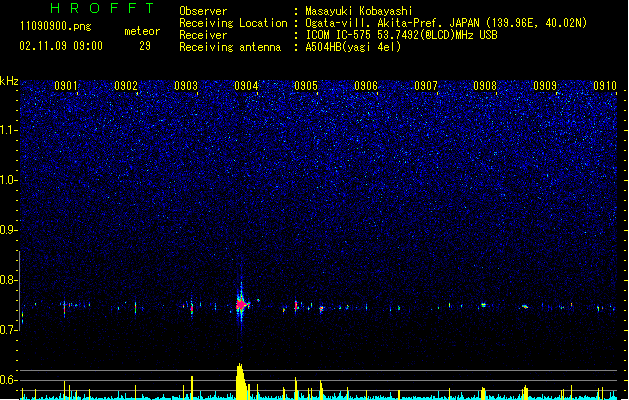Click the meteor count value 29

click(x=145, y=46)
